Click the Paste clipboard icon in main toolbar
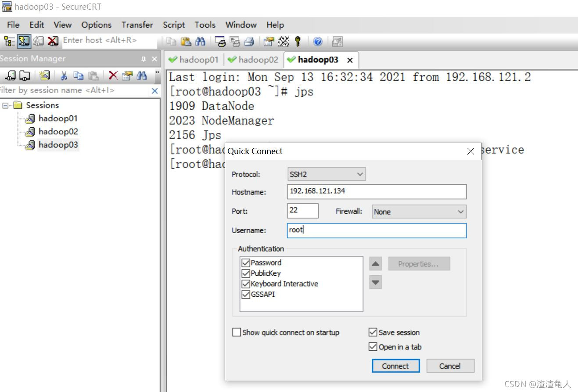 pyautogui.click(x=187, y=41)
